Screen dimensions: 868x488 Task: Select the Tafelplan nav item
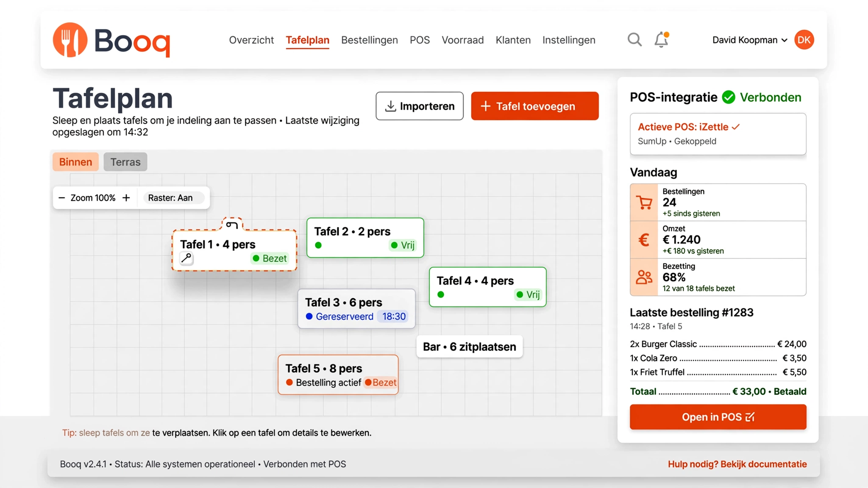307,40
